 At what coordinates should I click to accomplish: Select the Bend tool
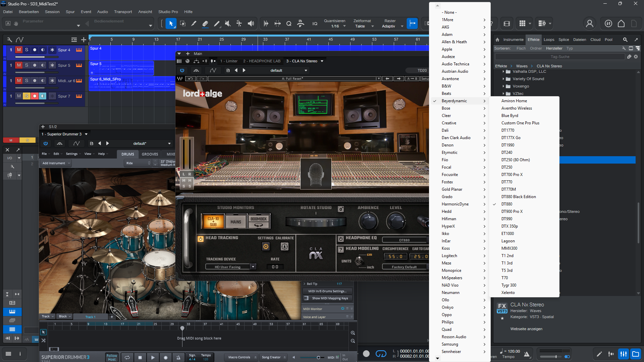[x=239, y=23]
